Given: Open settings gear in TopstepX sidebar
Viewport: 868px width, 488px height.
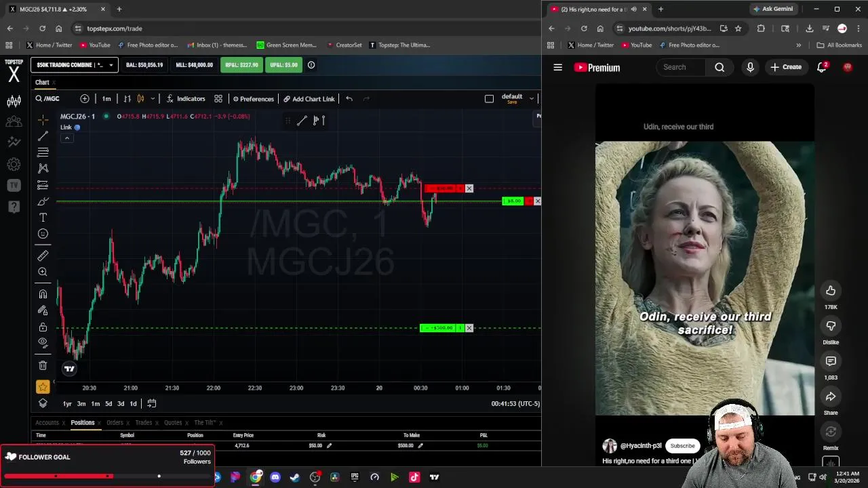Looking at the screenshot, I should (x=14, y=165).
